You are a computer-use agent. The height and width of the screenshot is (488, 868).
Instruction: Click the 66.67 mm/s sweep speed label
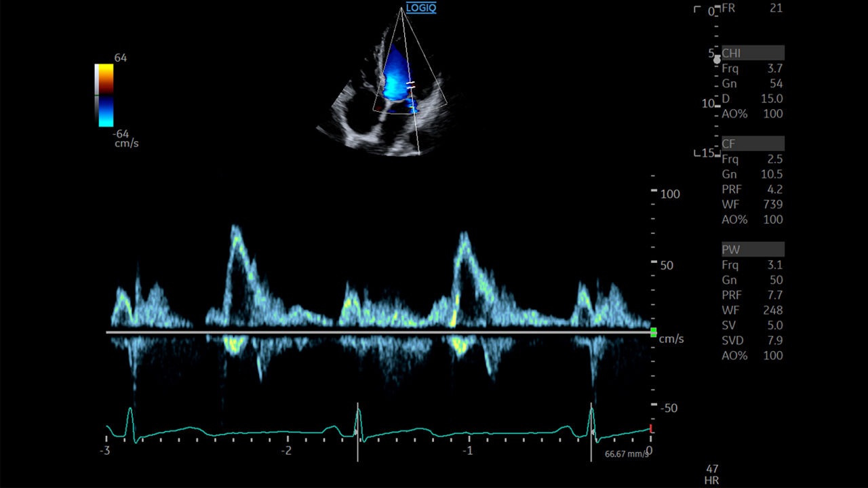[627, 454]
